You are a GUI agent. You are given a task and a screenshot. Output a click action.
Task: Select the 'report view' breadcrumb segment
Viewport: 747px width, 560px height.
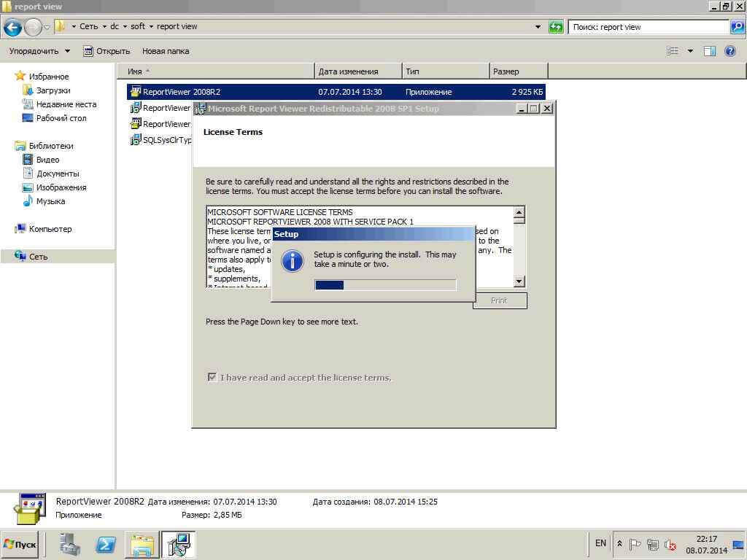pyautogui.click(x=177, y=27)
